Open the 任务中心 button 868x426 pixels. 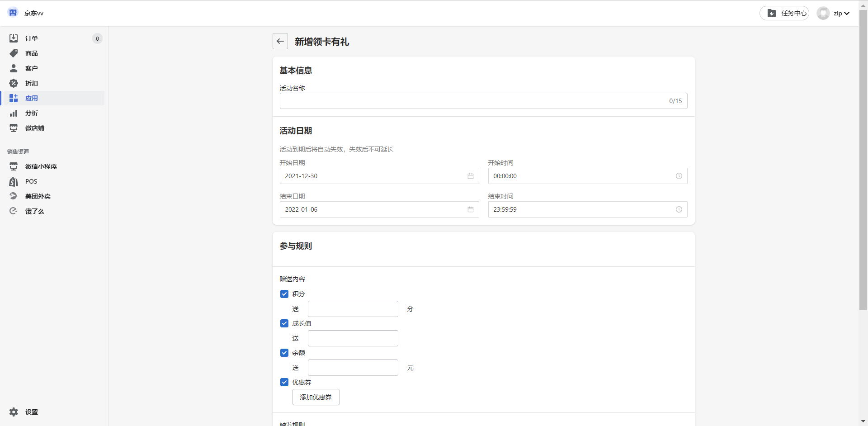(784, 13)
